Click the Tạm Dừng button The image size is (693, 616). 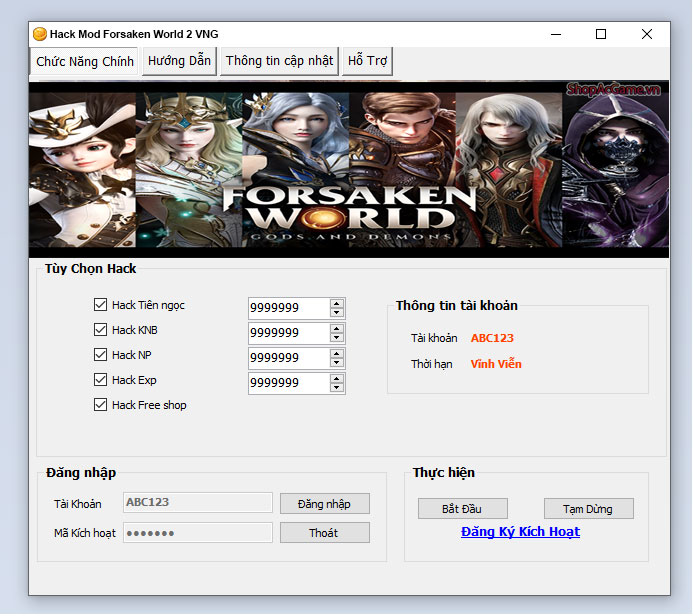click(588, 509)
